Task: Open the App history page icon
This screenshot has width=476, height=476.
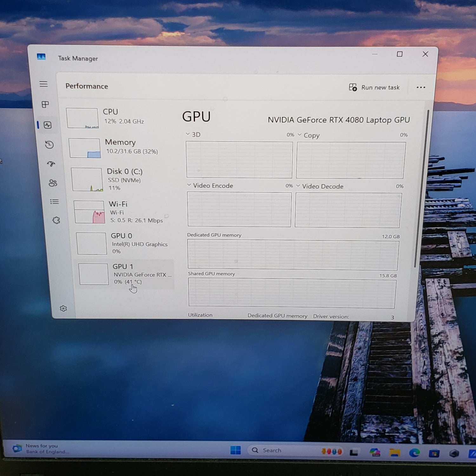Action: [49, 145]
